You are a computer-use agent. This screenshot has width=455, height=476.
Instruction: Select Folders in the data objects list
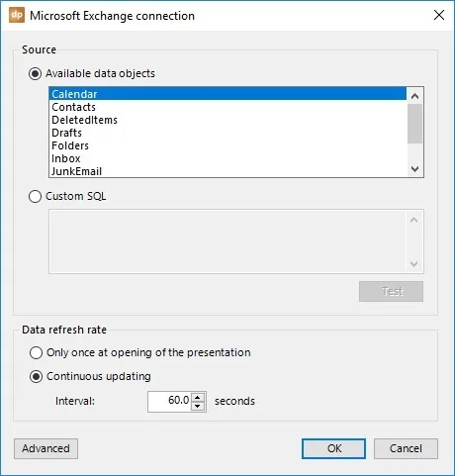(227, 145)
